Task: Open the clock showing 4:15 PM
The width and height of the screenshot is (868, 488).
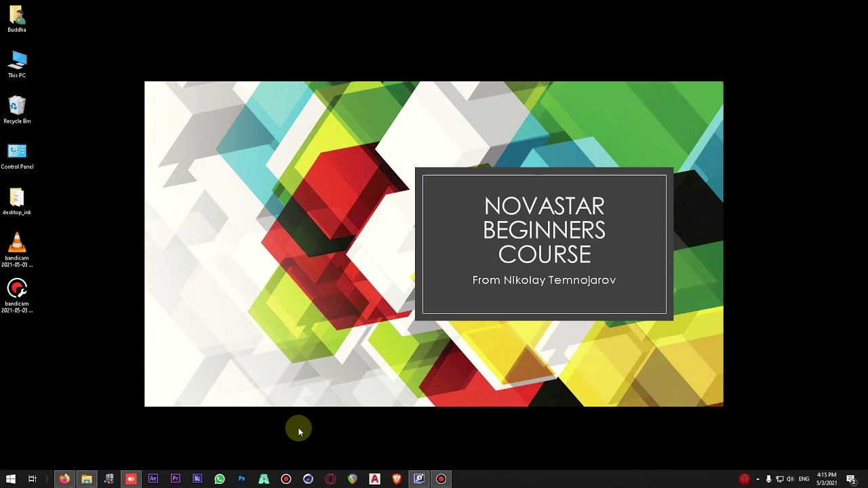Action: 827,479
